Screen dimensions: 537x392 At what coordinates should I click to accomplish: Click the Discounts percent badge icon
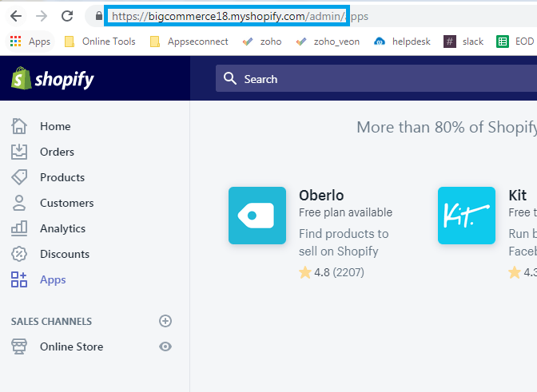19,254
